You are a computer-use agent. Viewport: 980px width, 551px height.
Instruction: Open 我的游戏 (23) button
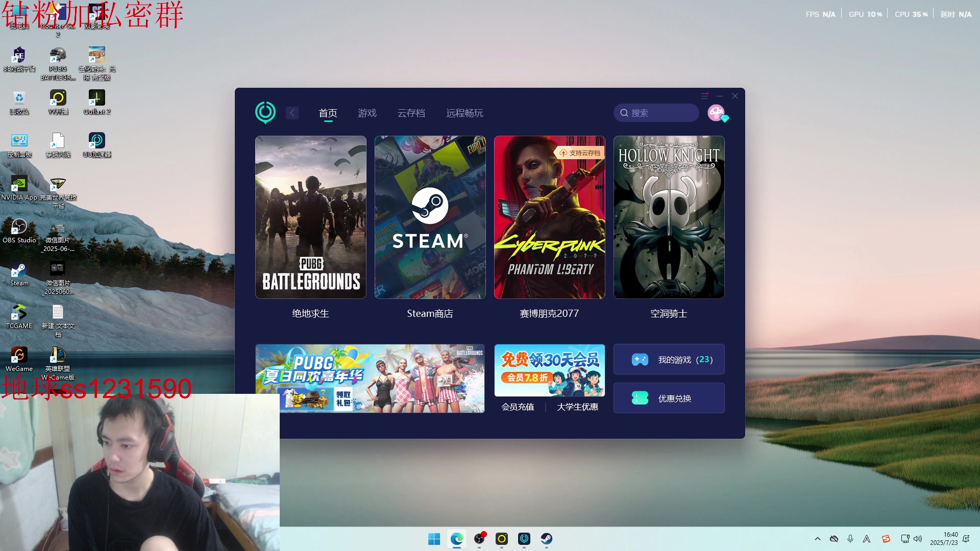(669, 360)
